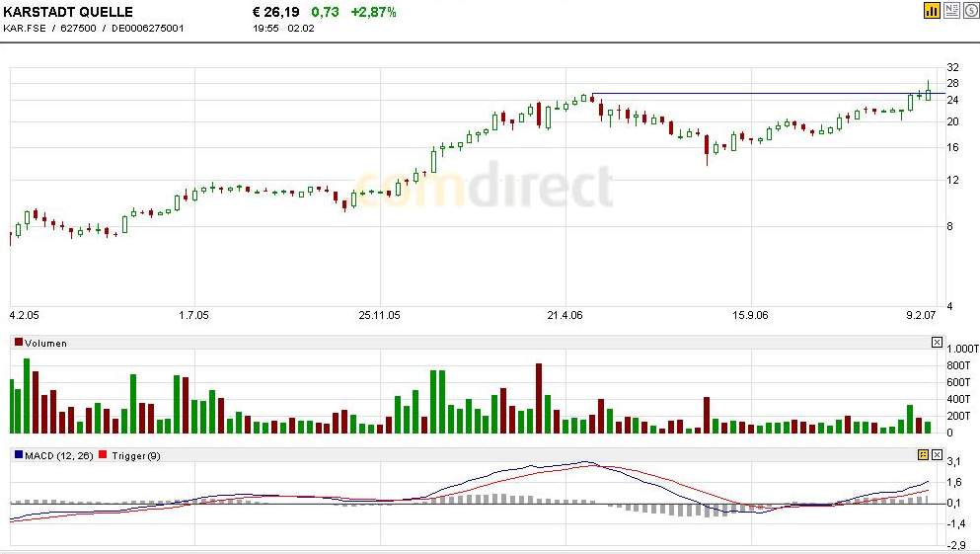980x554 pixels.
Task: Click the 32 price axis label
Action: [952, 67]
